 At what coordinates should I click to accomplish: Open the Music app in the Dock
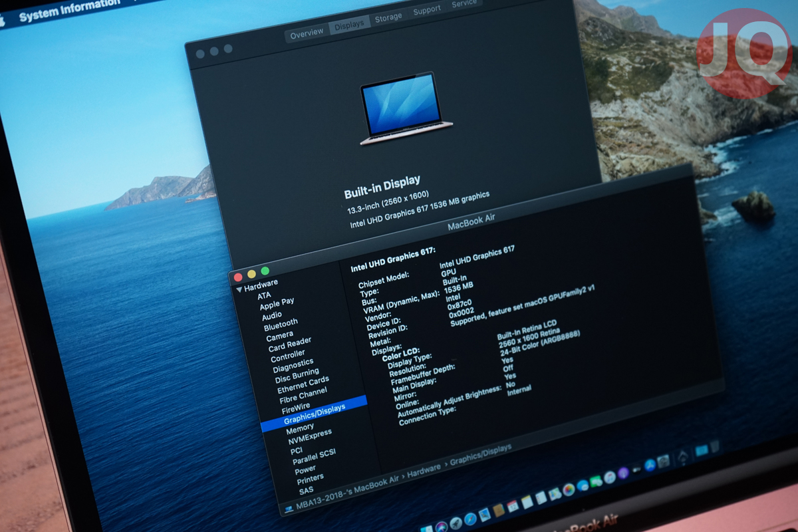point(610,477)
